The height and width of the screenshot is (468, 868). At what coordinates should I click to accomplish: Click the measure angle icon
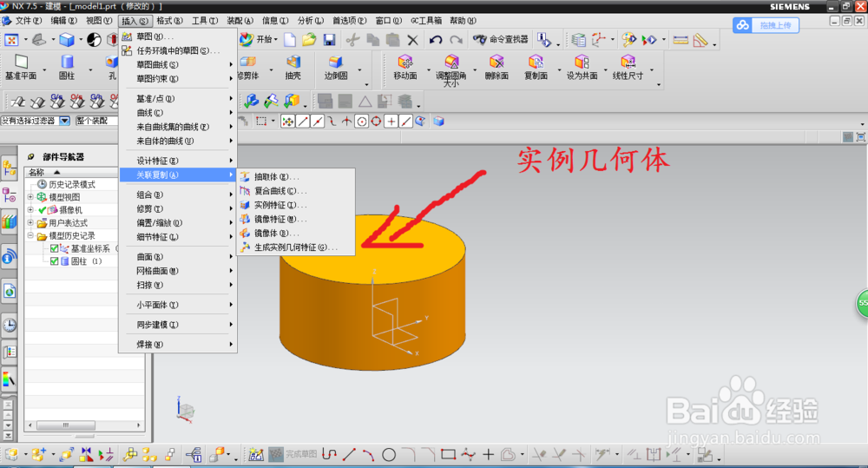(x=700, y=40)
